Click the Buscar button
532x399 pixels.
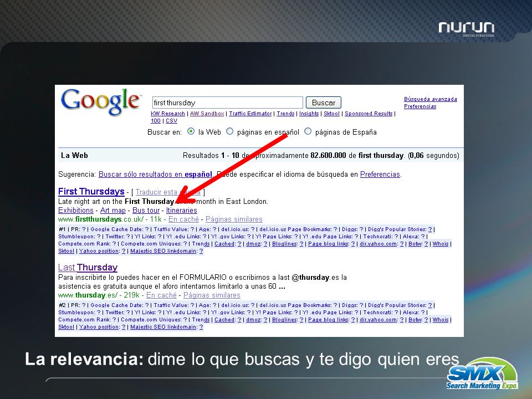(x=323, y=103)
